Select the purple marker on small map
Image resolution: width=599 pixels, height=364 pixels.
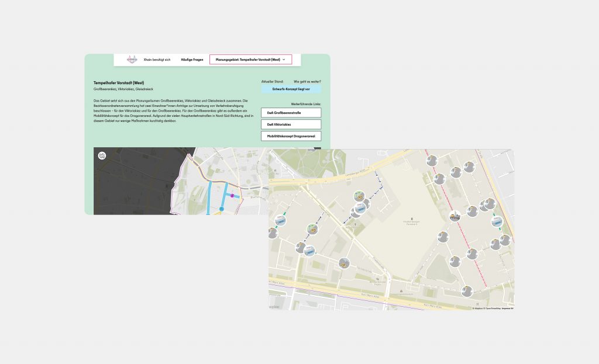click(x=232, y=196)
